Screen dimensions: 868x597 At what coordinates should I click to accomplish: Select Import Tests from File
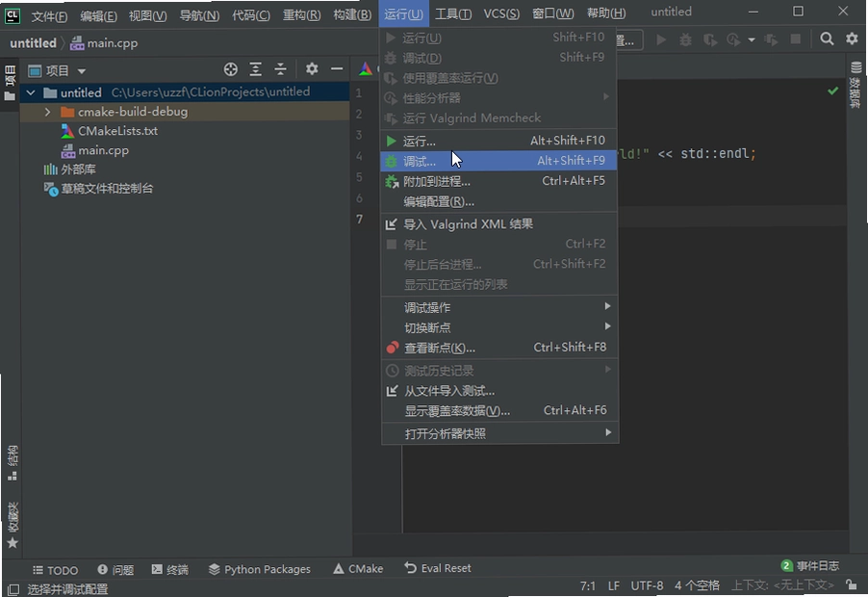point(499,391)
